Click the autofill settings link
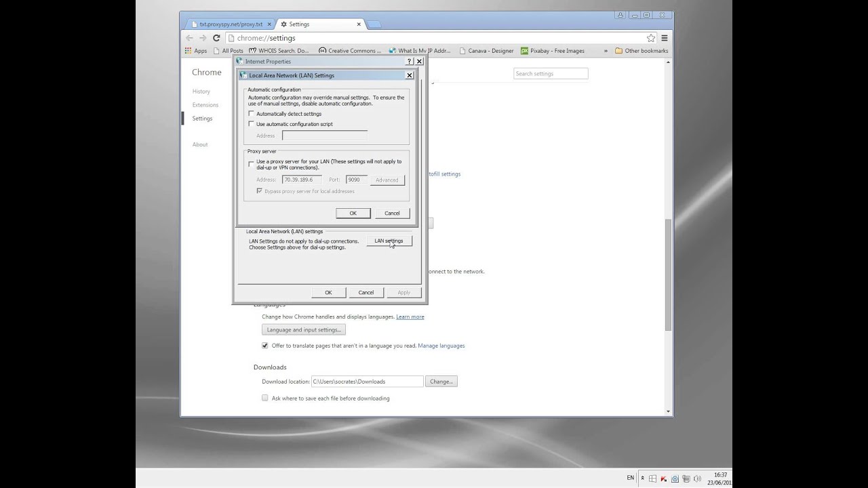The image size is (868, 488). pos(445,174)
